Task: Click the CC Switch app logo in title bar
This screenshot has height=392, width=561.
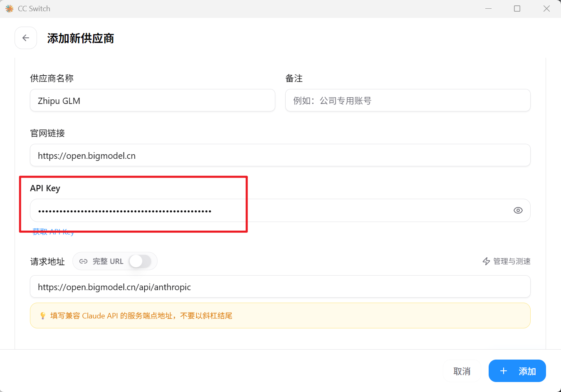Action: pos(9,8)
